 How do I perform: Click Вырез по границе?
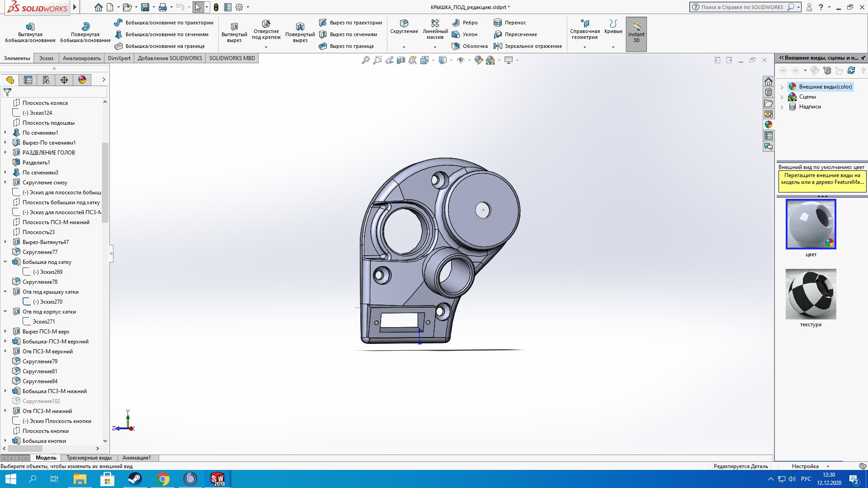pos(346,46)
